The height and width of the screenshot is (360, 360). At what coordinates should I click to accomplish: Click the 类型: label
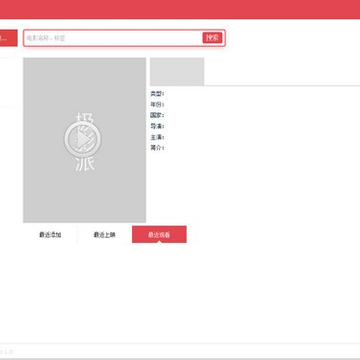click(157, 94)
